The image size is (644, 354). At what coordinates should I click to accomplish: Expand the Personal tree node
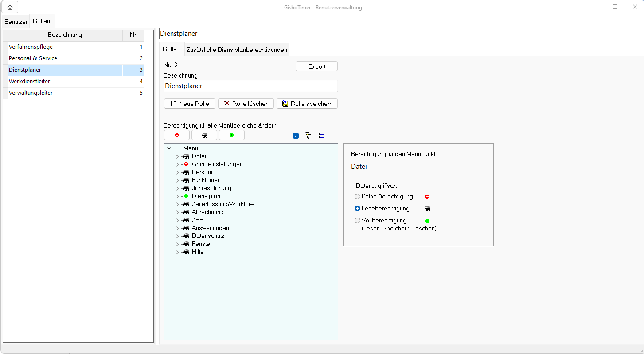click(x=177, y=172)
